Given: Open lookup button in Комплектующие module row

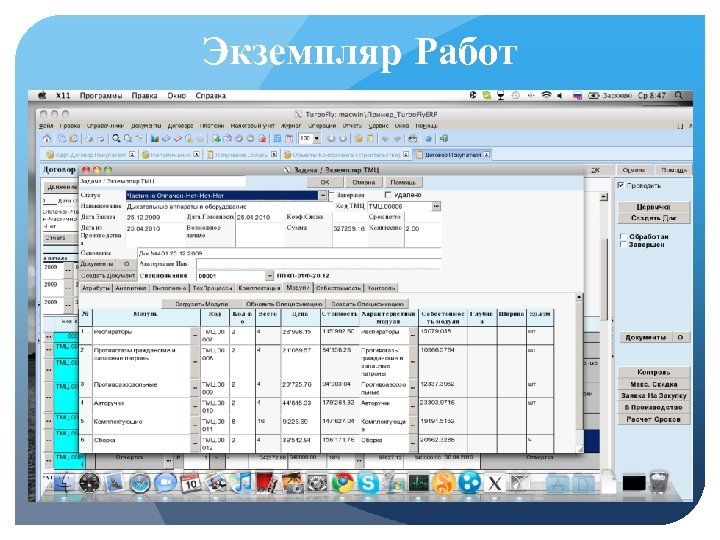Looking at the screenshot, I should (x=195, y=425).
